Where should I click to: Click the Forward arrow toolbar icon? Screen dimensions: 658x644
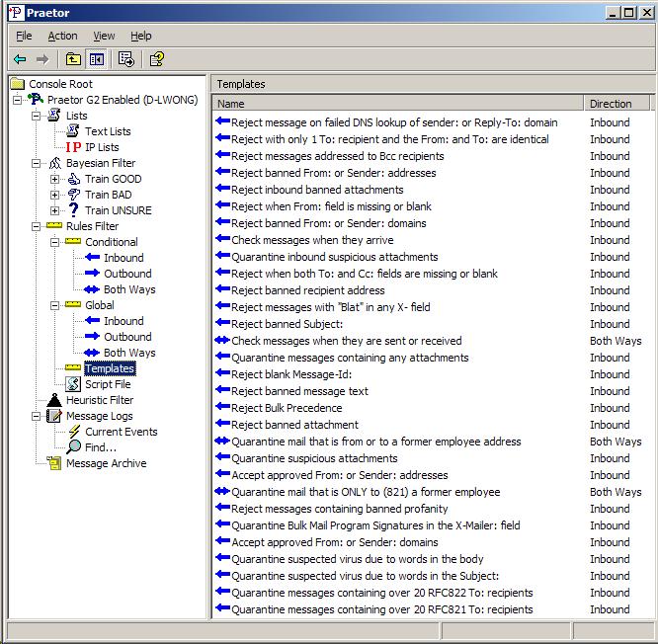click(x=42, y=59)
